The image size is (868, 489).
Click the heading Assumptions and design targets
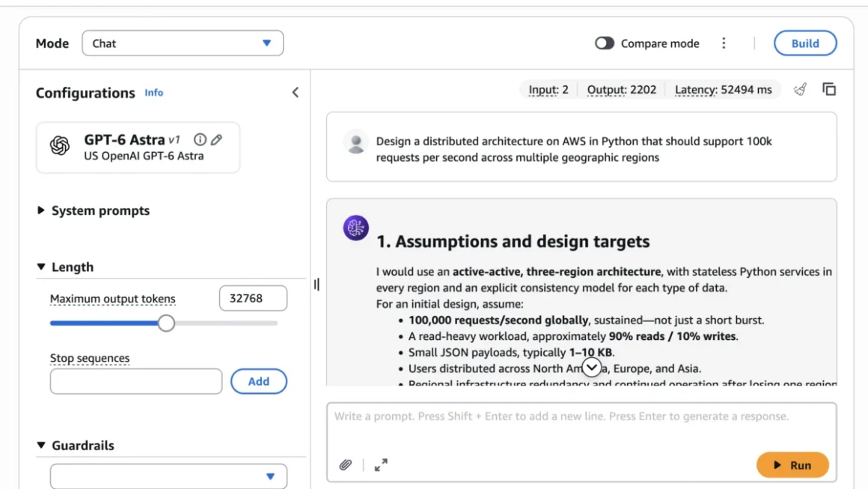tap(513, 241)
